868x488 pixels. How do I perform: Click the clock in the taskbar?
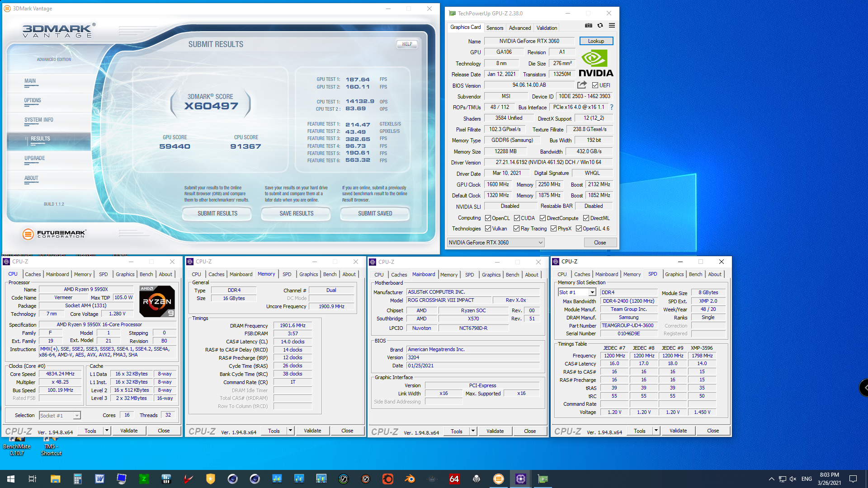point(829,479)
